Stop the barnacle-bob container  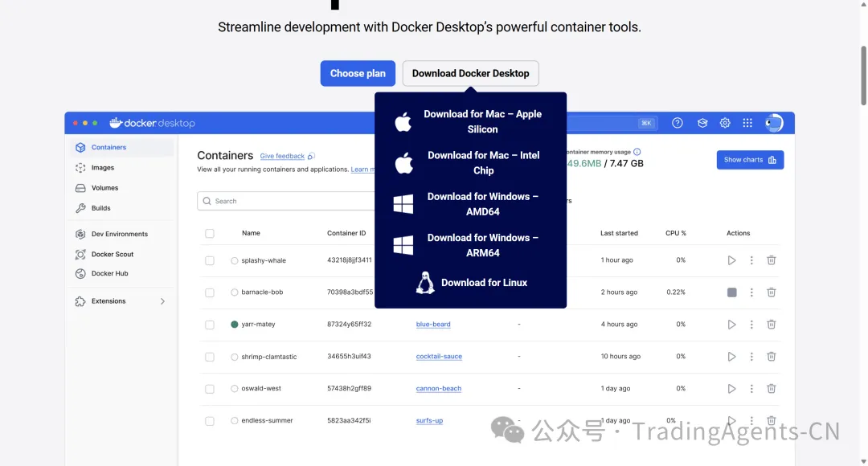click(x=731, y=292)
